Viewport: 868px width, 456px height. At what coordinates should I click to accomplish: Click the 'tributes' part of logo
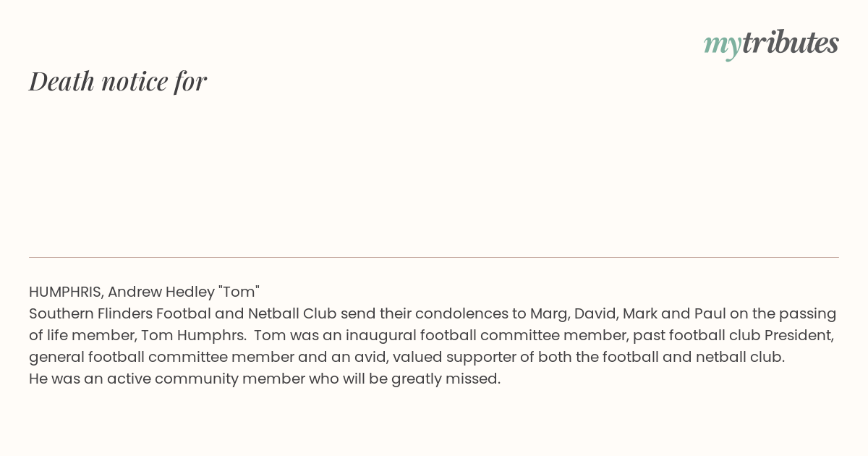(791, 42)
